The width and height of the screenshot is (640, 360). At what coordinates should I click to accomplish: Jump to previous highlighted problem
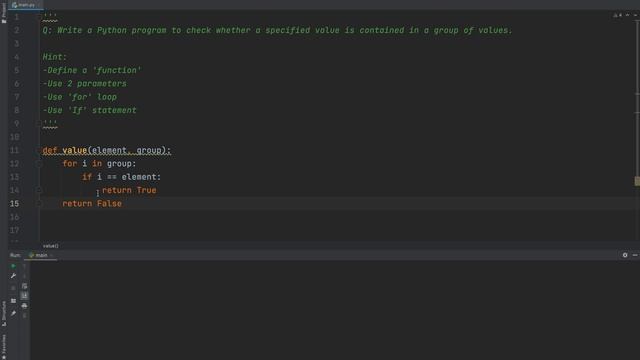point(628,15)
